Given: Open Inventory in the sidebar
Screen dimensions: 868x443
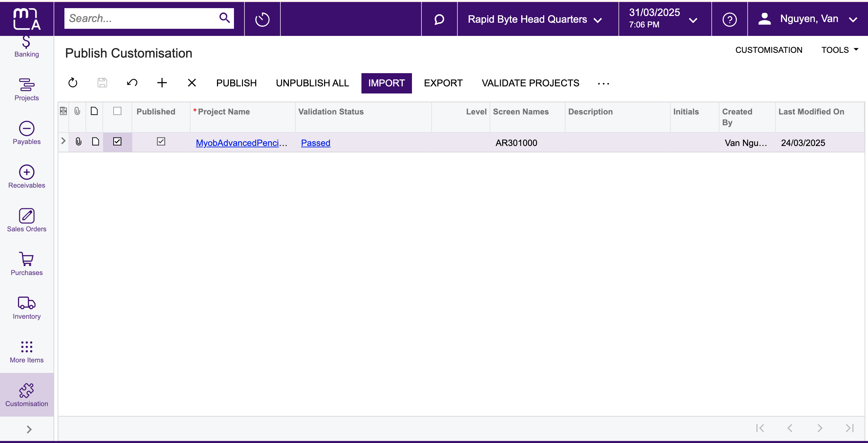Looking at the screenshot, I should tap(27, 308).
